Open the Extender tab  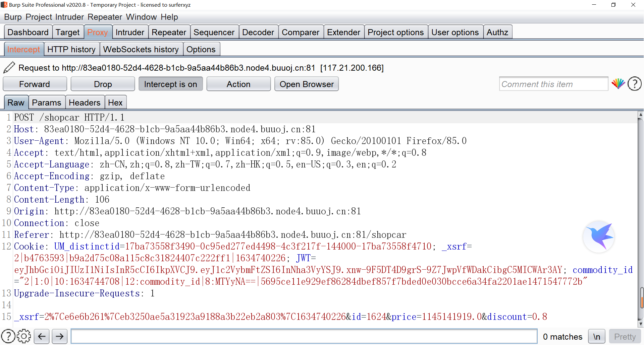pos(344,32)
